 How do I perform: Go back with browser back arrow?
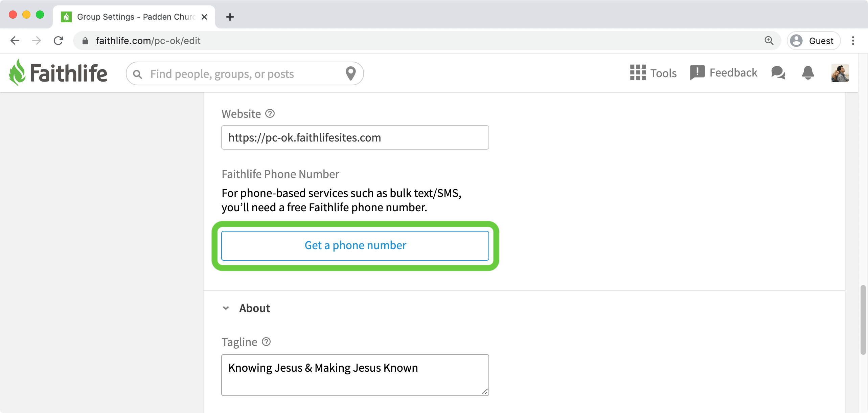pyautogui.click(x=15, y=41)
